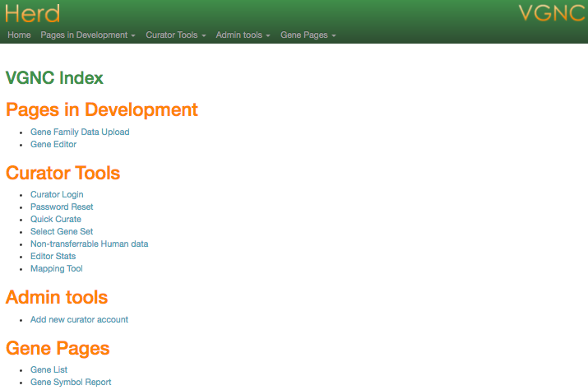
Task: Expand the Admin tools navbar dropdown
Action: (x=243, y=35)
